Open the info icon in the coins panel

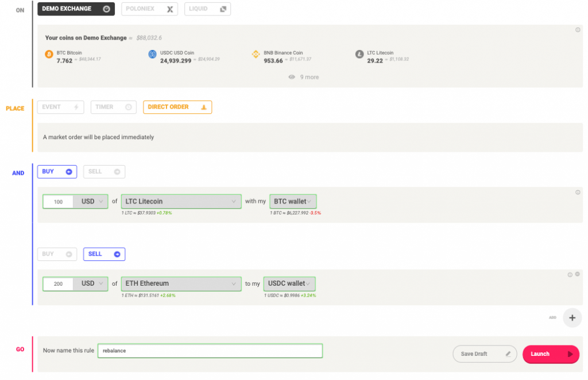[x=578, y=30]
